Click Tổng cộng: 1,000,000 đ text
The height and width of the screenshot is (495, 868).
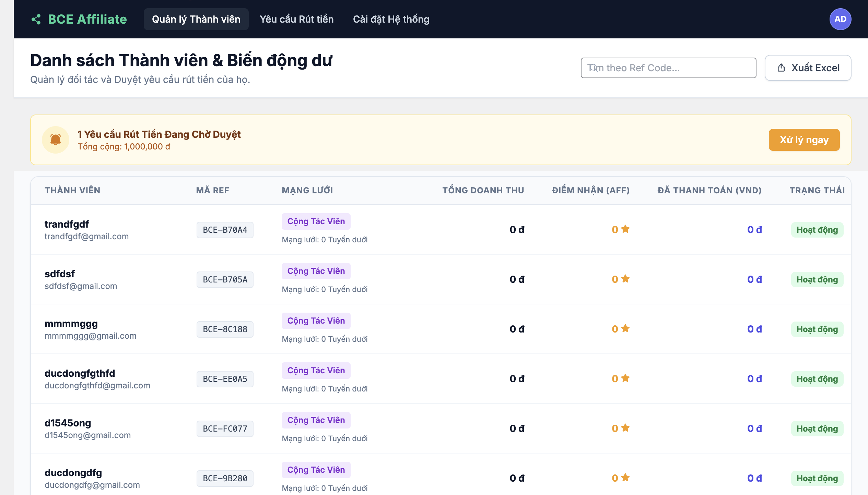[124, 147]
